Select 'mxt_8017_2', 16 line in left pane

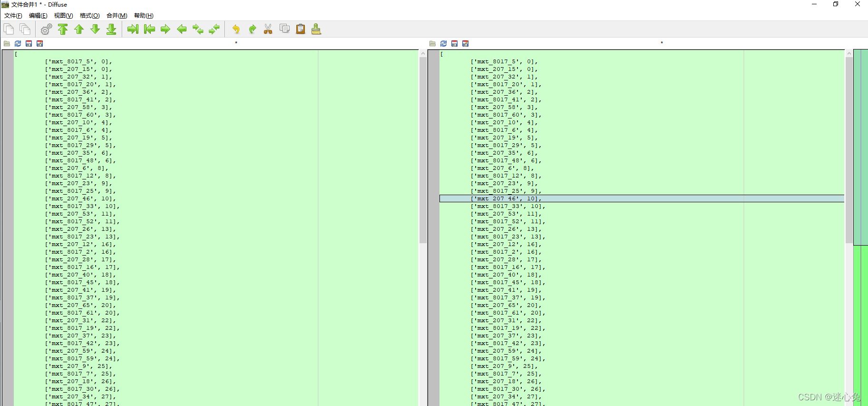tap(80, 252)
